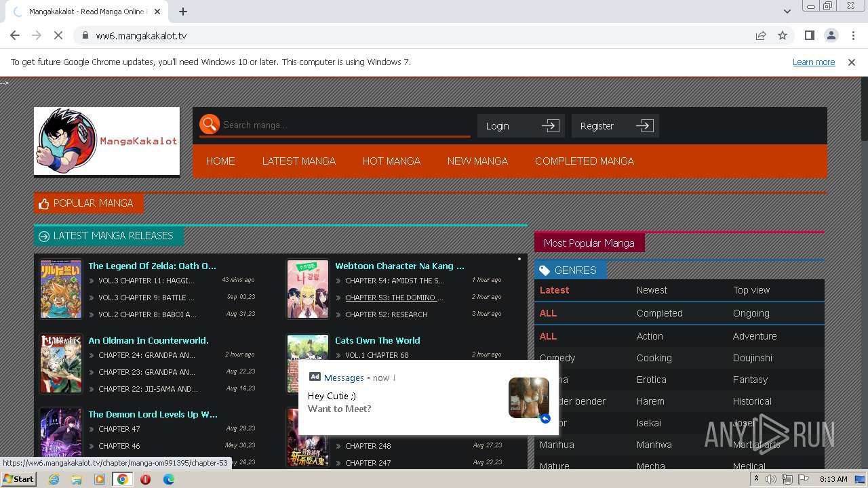Open An Oldman In Counterworld title
868x488 pixels.
click(x=149, y=340)
